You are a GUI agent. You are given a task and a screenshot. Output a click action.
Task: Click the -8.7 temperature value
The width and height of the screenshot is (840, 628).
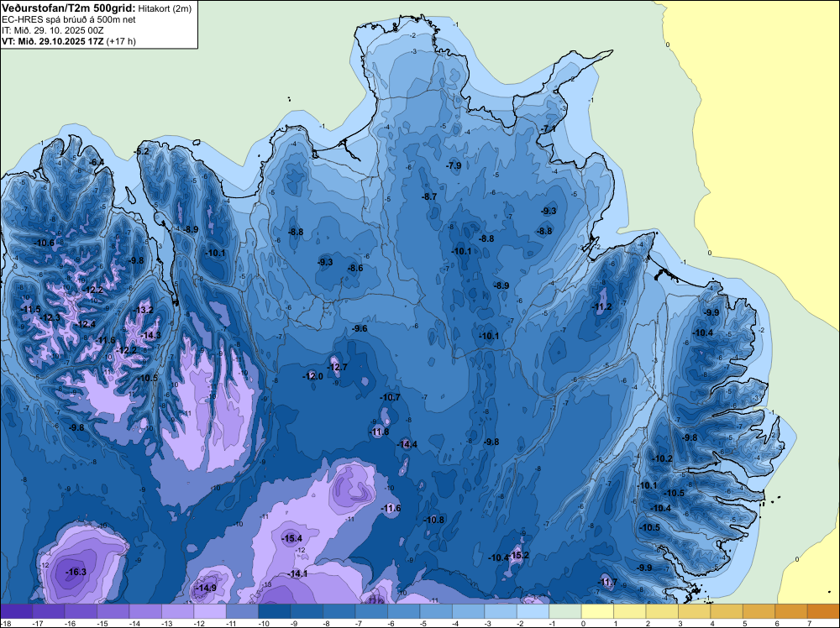[429, 196]
